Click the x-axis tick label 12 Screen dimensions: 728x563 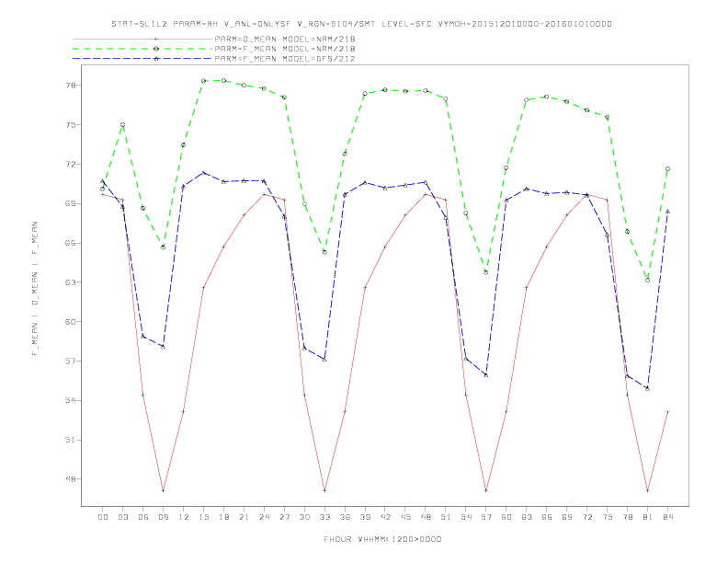tap(184, 517)
